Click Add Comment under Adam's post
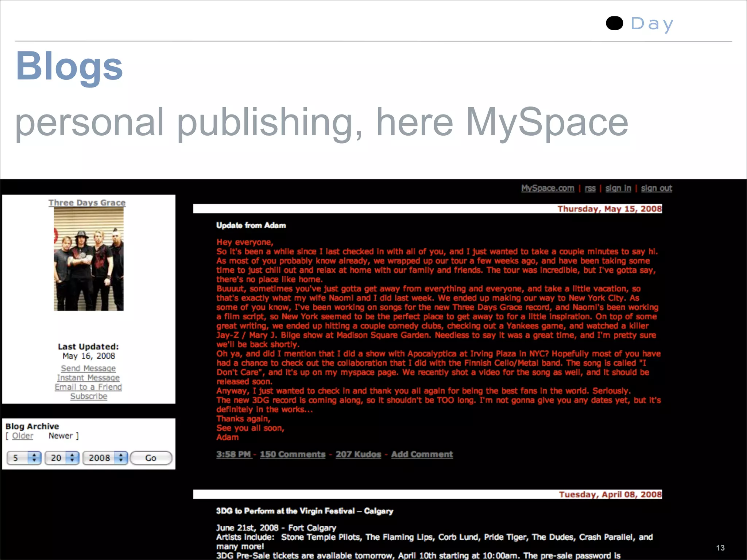The image size is (747, 560). (x=422, y=454)
